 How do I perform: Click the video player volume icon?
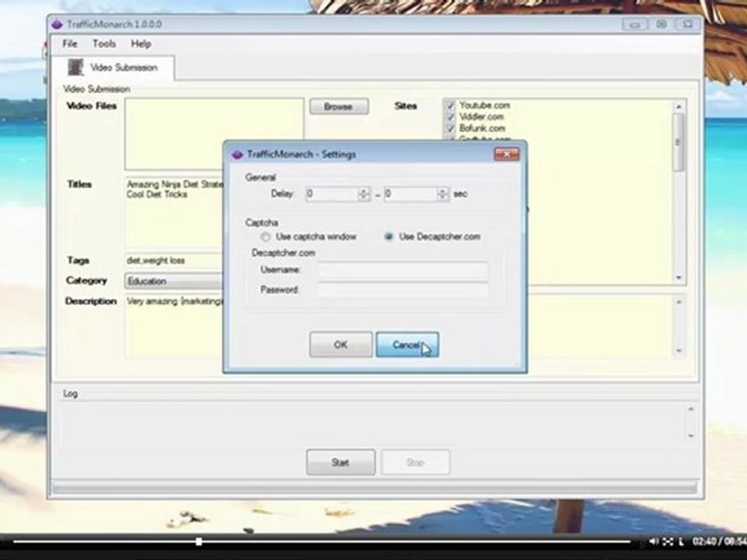tap(654, 541)
